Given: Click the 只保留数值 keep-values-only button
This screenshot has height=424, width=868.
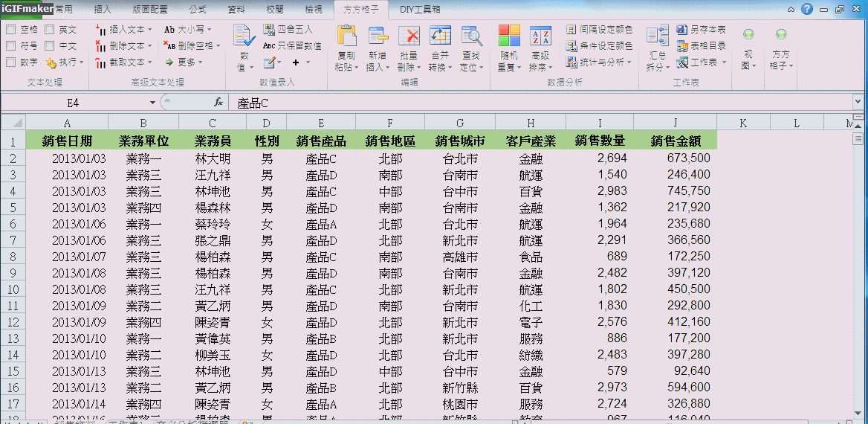Looking at the screenshot, I should click(292, 46).
